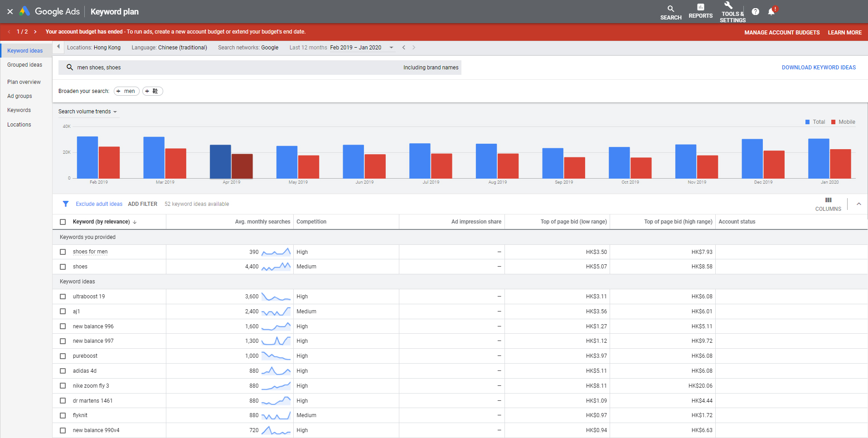The image size is (868, 438).
Task: Change the Language setting Chinese (traditional)
Action: tap(169, 47)
